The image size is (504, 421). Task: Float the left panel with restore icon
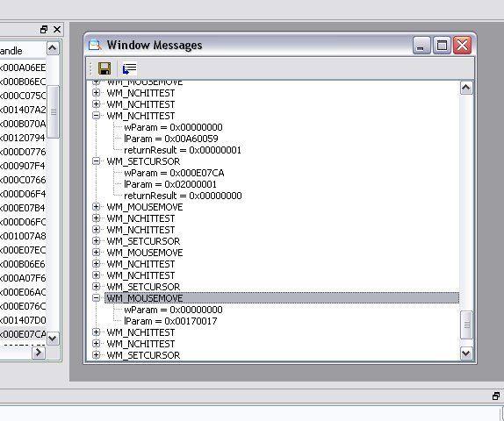click(44, 30)
